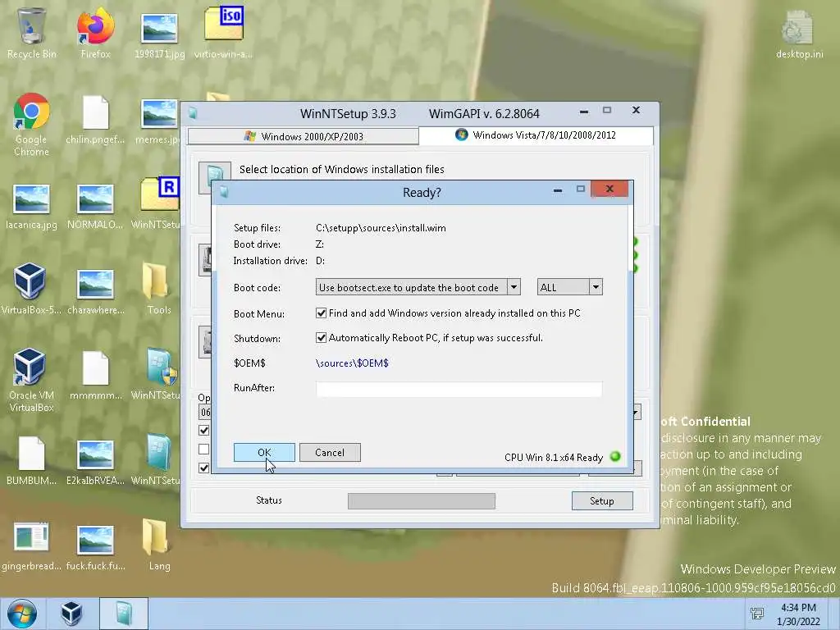Select the BUMBUM file icon

click(31, 461)
